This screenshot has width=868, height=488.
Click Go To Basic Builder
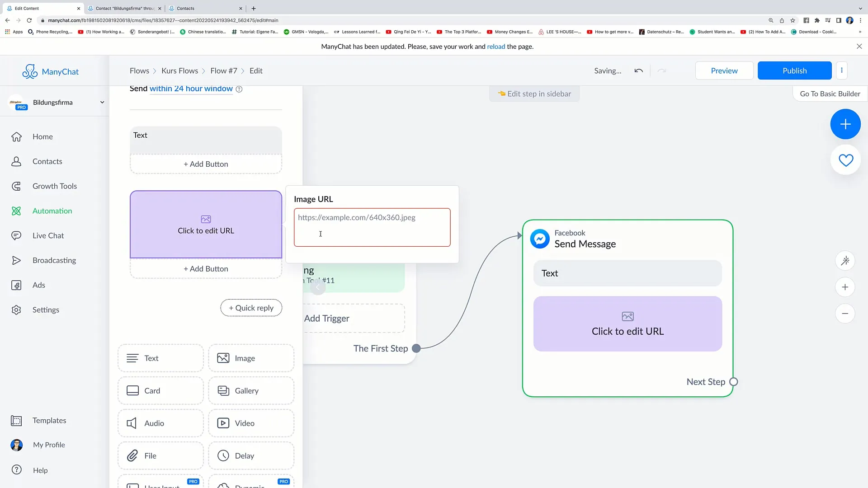pos(830,94)
